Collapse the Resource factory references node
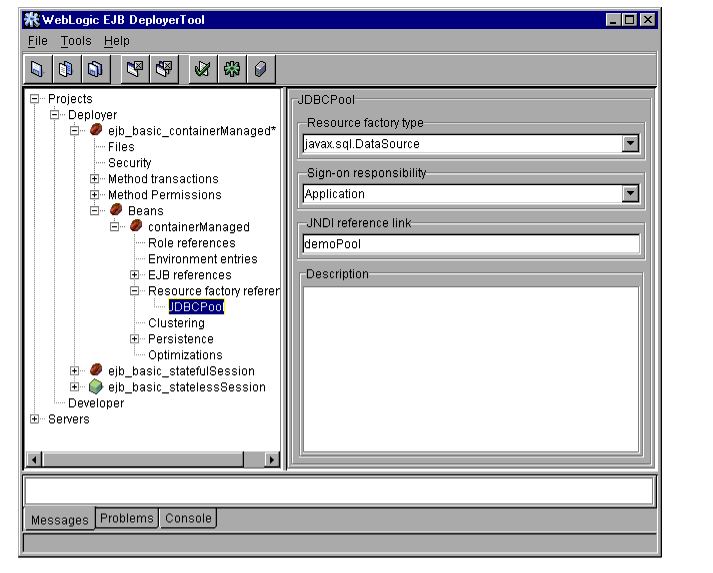713x573 pixels. coord(134,291)
